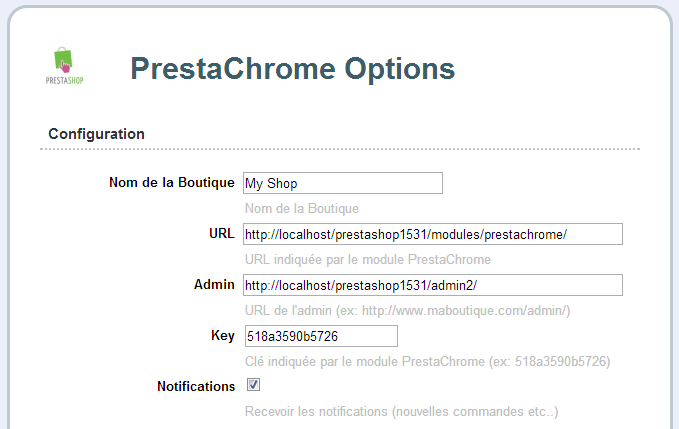Toggle the Notifications checkbox
The height and width of the screenshot is (429, 679).
(x=253, y=384)
